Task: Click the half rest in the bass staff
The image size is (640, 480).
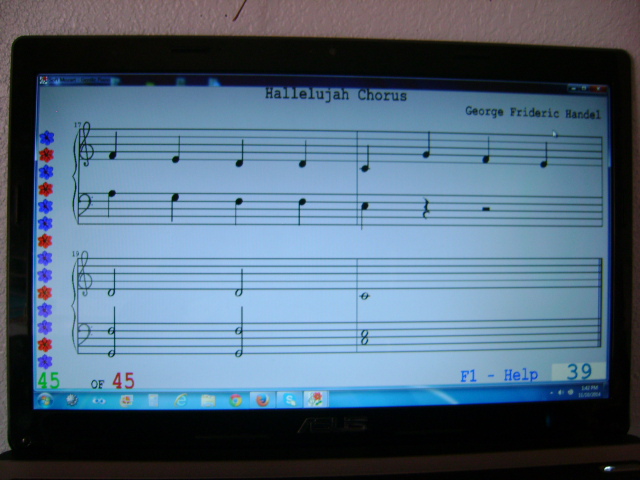Action: click(x=486, y=209)
